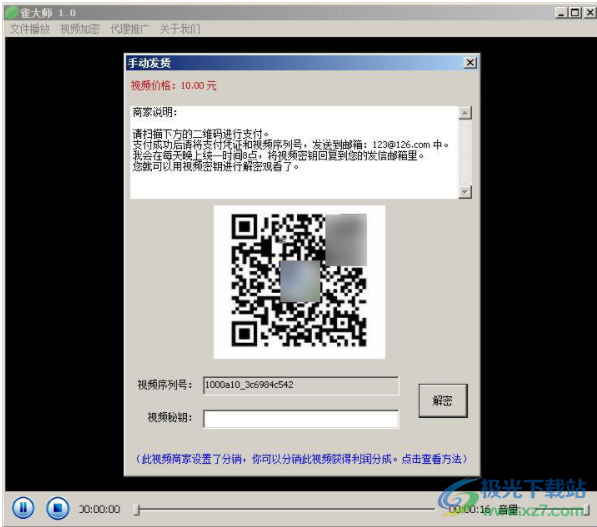597x527 pixels.
Task: Click up arrow in 商家说明 scrollbar
Action: coord(465,113)
